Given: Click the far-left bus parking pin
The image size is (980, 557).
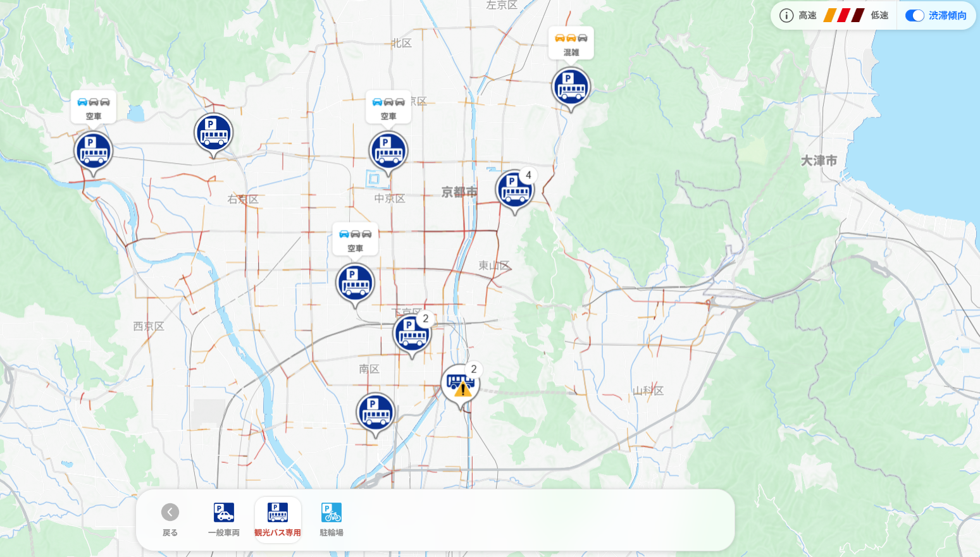Looking at the screenshot, I should 94,152.
